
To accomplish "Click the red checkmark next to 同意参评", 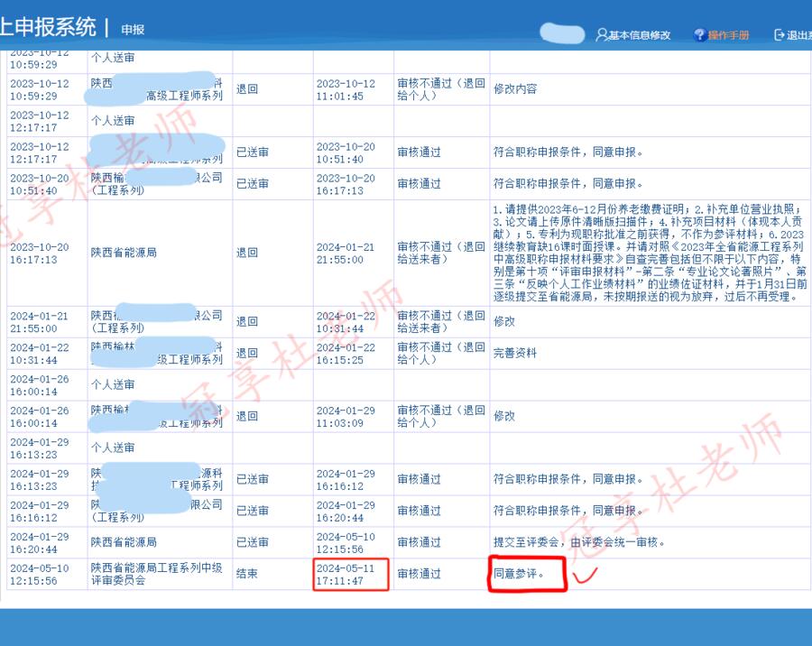I will click(589, 572).
